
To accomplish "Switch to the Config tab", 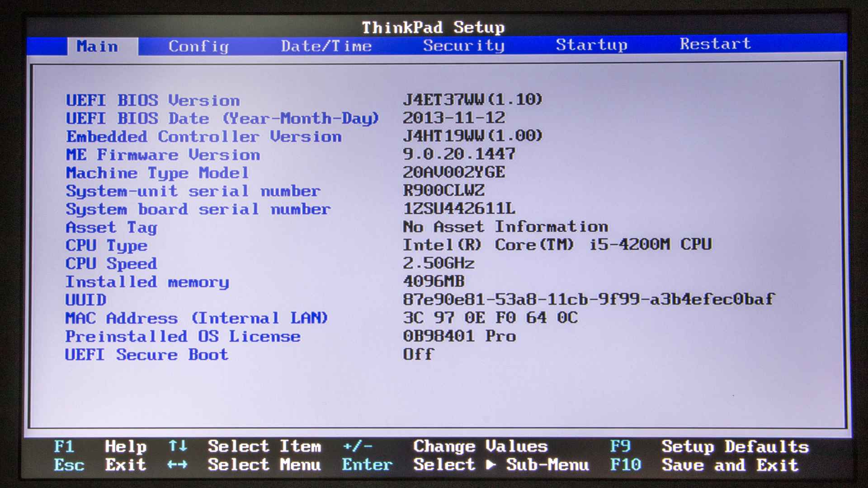I will (198, 45).
